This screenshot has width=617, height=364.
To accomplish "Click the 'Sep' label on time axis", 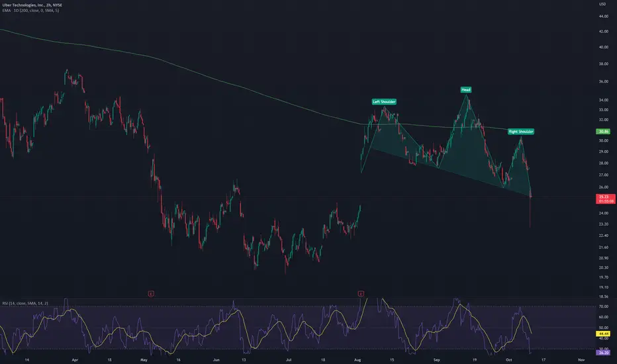I will pos(436,359).
